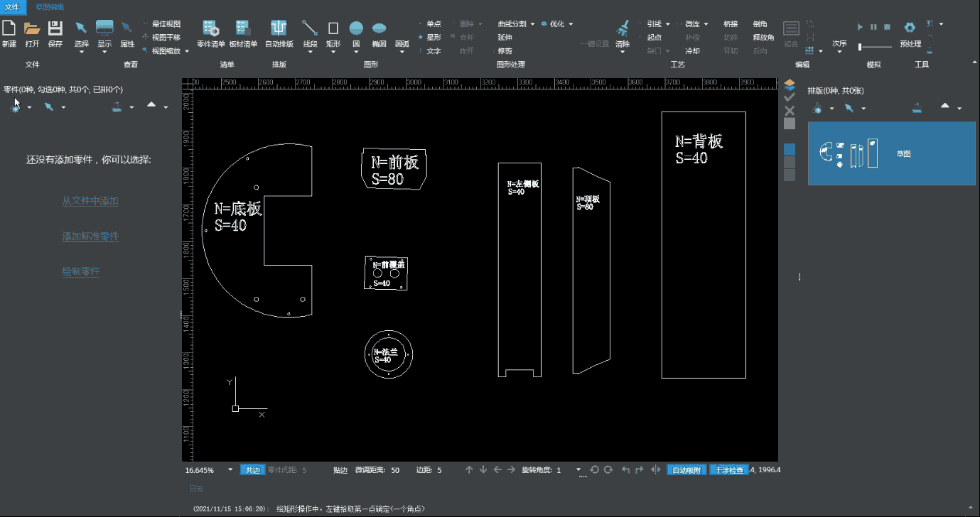Click rotate counterclockwise icon in status bar
Screen dimensions: 980x517
(595, 469)
